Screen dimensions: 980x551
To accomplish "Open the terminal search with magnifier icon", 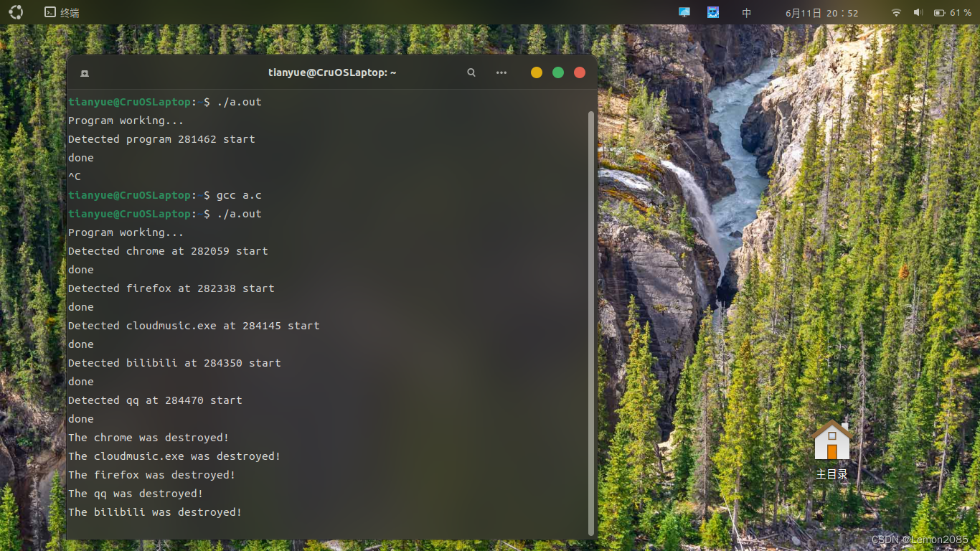I will (x=471, y=72).
